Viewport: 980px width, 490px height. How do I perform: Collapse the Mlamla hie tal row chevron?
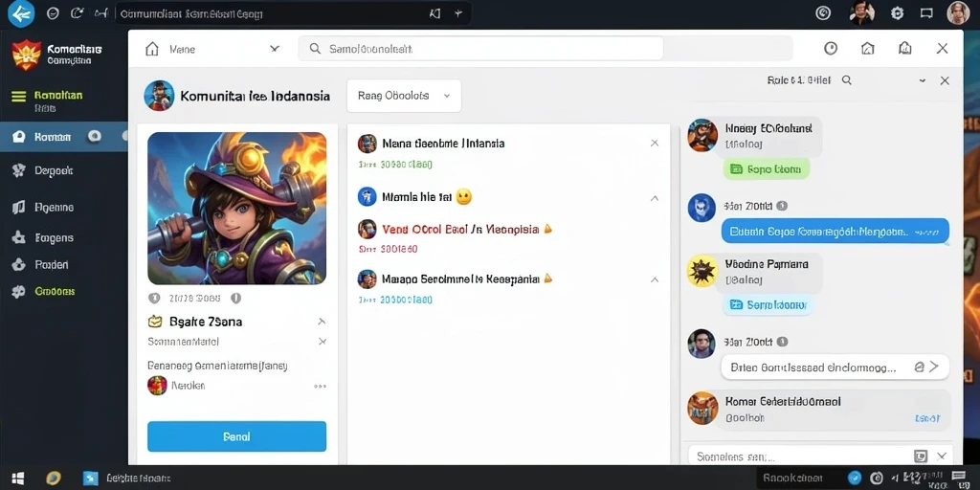pos(655,198)
